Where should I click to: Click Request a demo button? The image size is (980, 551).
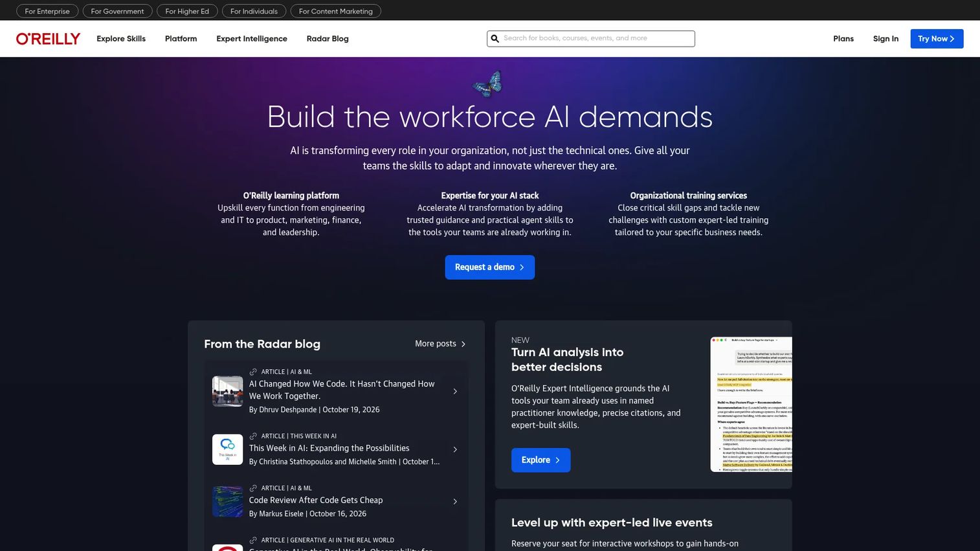(489, 267)
